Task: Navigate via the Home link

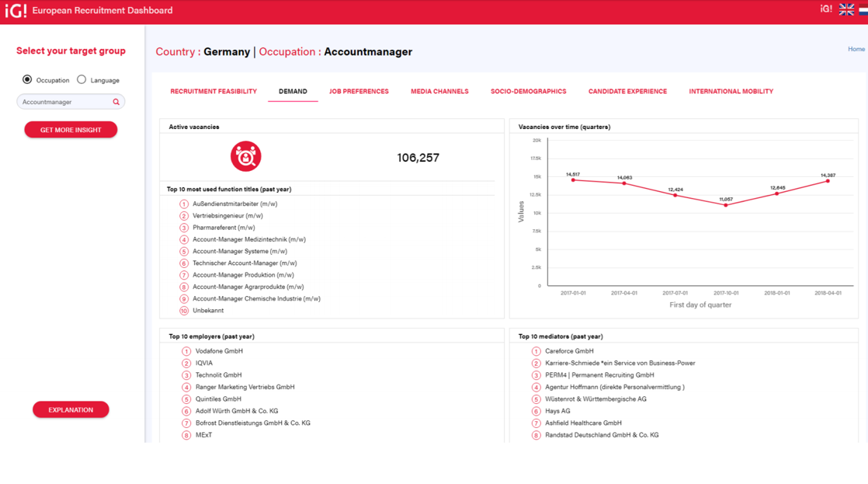Action: (856, 48)
